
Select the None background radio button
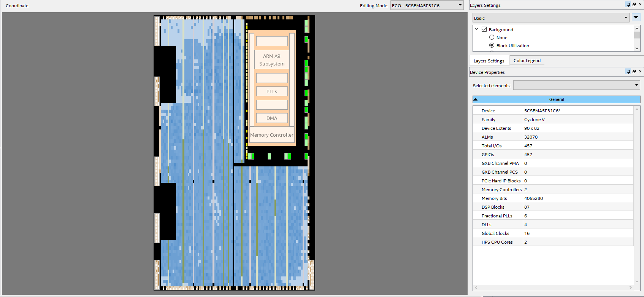[492, 37]
